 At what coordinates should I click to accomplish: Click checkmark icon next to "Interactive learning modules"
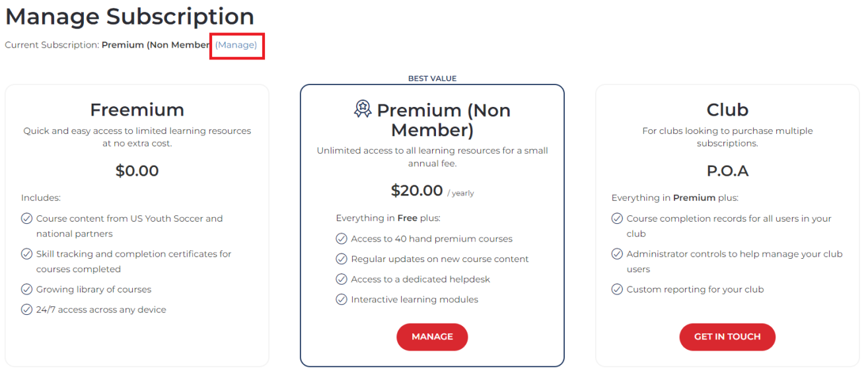(342, 300)
